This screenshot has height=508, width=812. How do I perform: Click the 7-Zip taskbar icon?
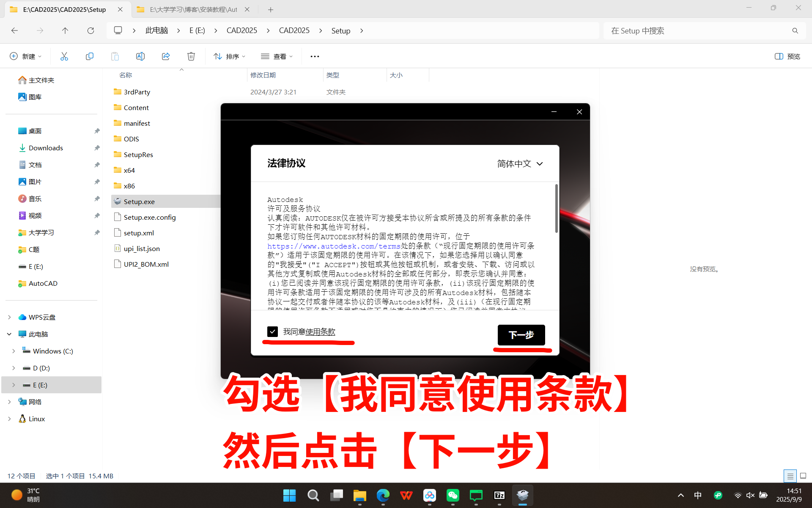pos(499,495)
